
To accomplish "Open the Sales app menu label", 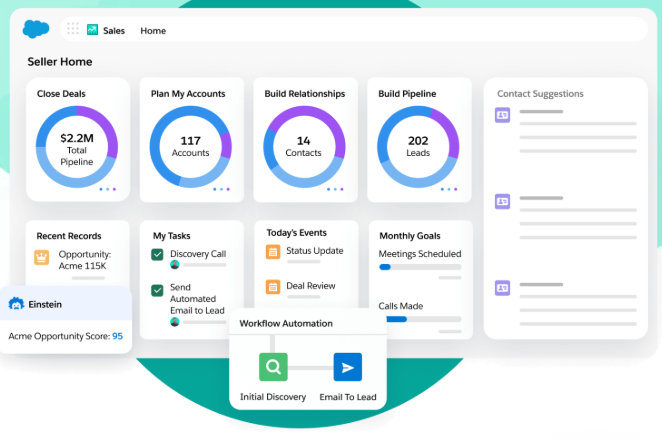I will [114, 31].
